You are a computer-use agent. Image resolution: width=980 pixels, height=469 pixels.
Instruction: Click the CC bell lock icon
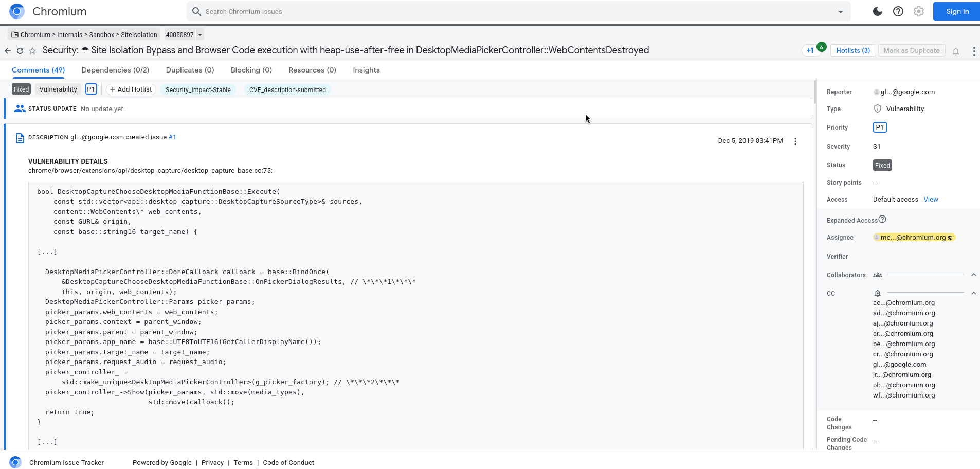click(878, 293)
